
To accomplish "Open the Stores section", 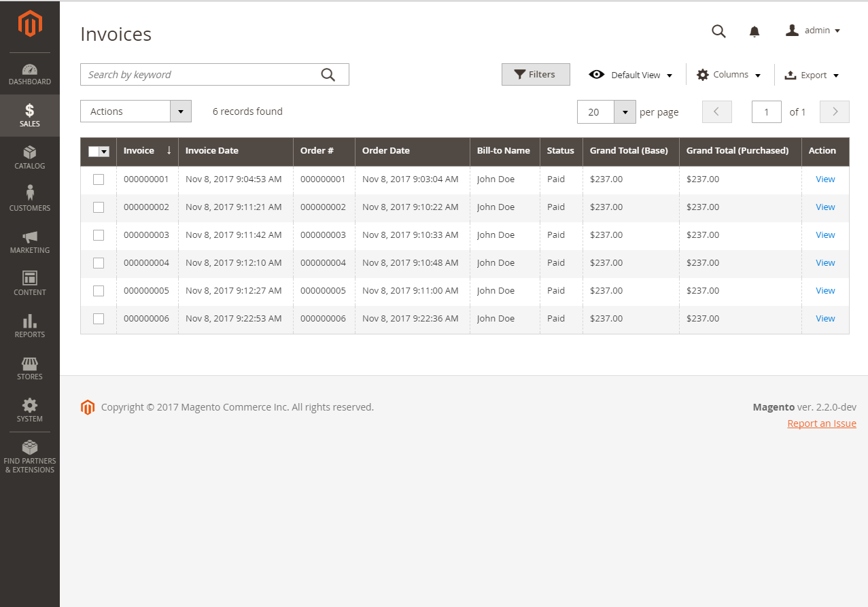I will [x=29, y=368].
